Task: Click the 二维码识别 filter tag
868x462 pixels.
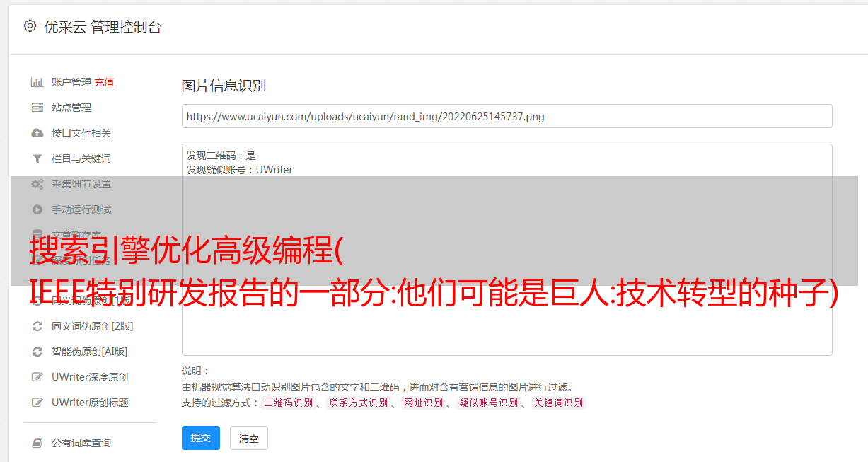Action: (x=288, y=403)
